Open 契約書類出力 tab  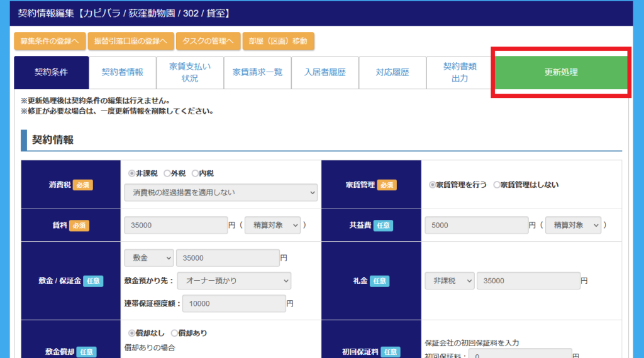point(460,73)
